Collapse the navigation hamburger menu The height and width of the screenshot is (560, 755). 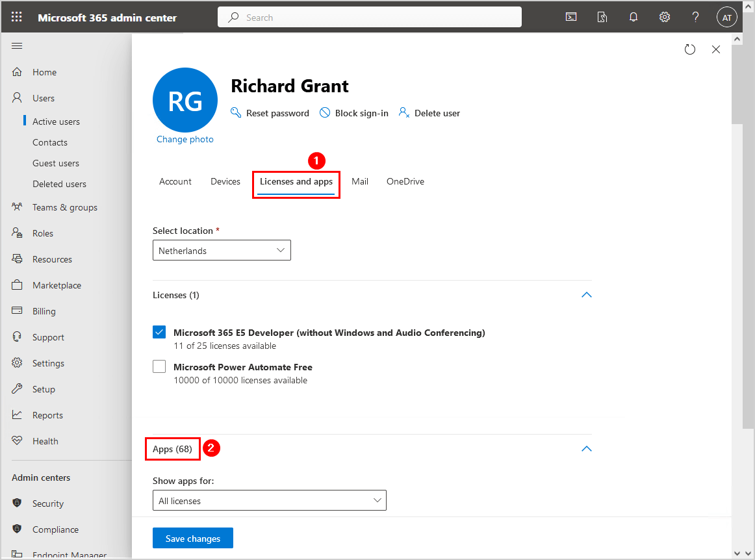coord(18,45)
